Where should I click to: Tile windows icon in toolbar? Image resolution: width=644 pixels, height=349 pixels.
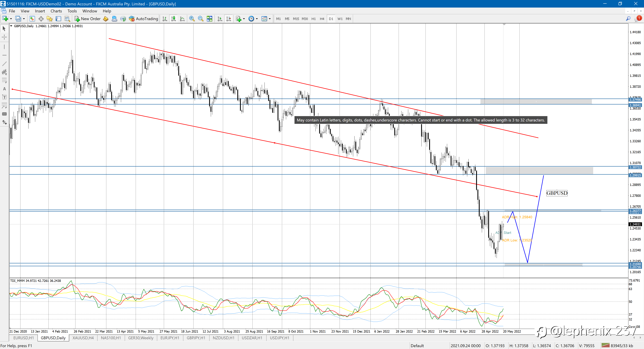(x=209, y=19)
